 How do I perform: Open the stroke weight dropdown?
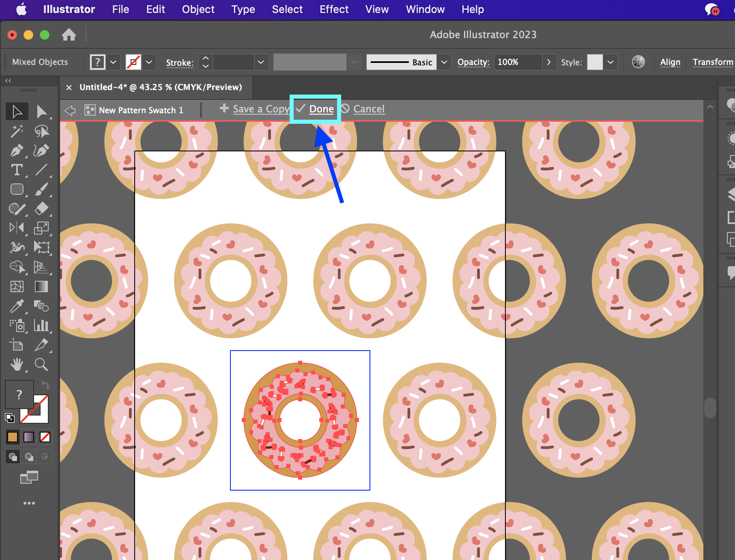[x=261, y=62]
